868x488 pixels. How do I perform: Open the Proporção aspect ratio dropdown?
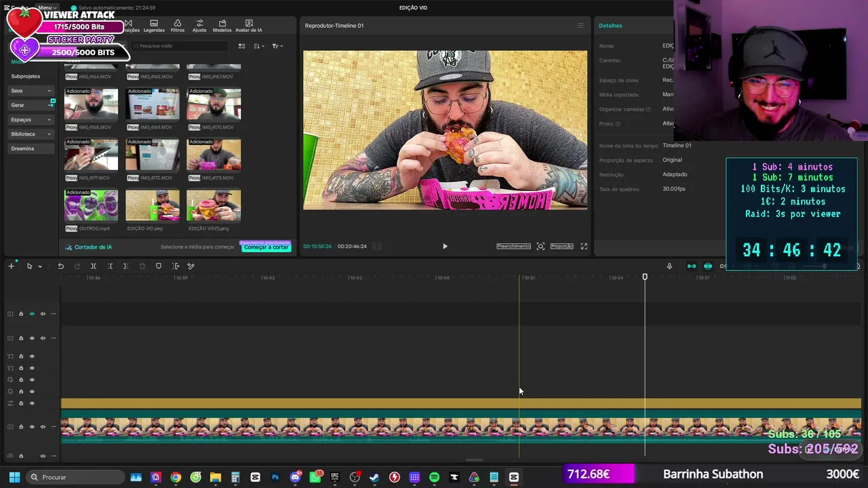(x=561, y=246)
